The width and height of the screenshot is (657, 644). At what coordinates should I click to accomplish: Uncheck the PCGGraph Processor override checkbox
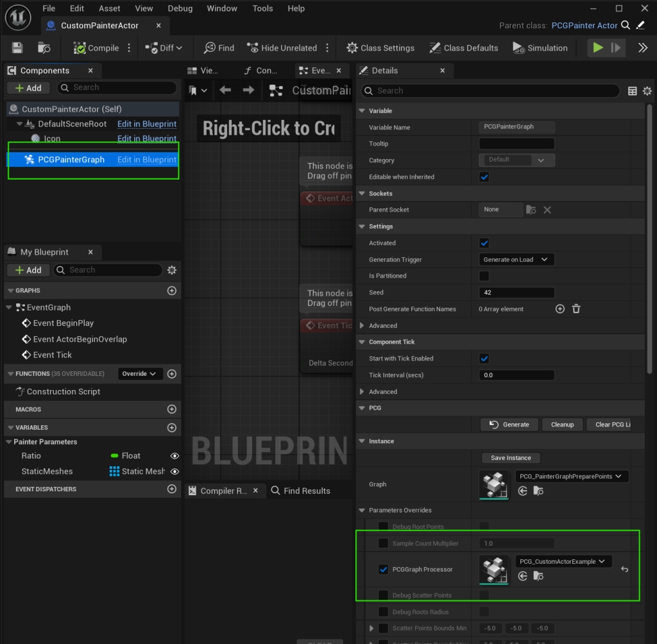[383, 569]
